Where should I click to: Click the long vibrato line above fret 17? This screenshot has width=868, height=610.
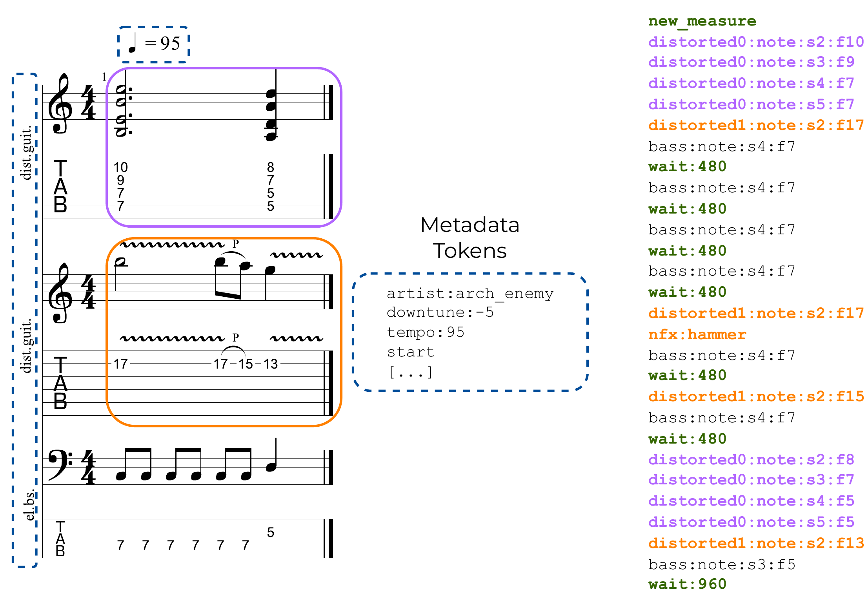pos(172,338)
